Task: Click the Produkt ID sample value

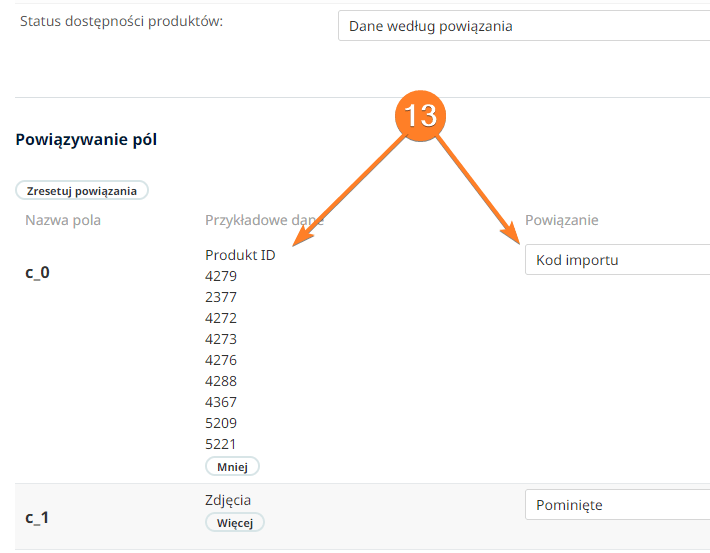Action: tap(240, 255)
